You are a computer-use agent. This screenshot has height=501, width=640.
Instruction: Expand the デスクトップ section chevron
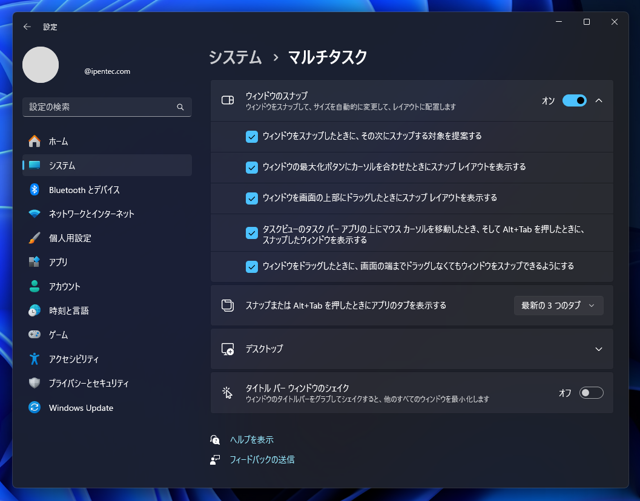tap(598, 349)
